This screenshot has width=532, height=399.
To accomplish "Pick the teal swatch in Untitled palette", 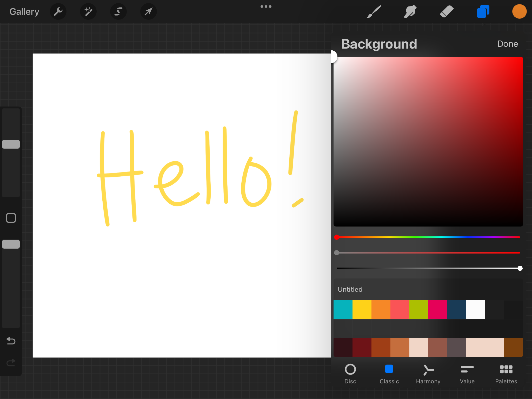I will tap(343, 310).
